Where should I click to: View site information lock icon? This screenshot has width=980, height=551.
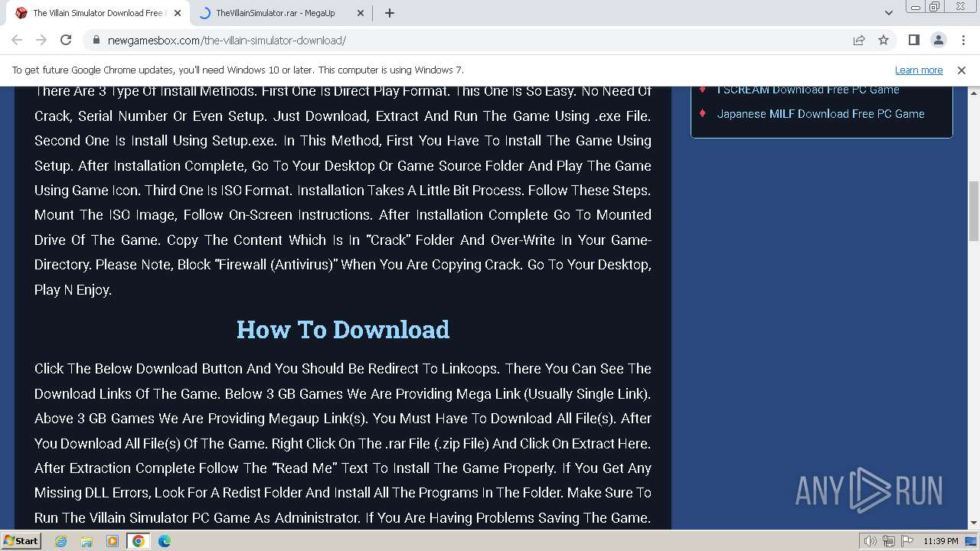(x=96, y=41)
